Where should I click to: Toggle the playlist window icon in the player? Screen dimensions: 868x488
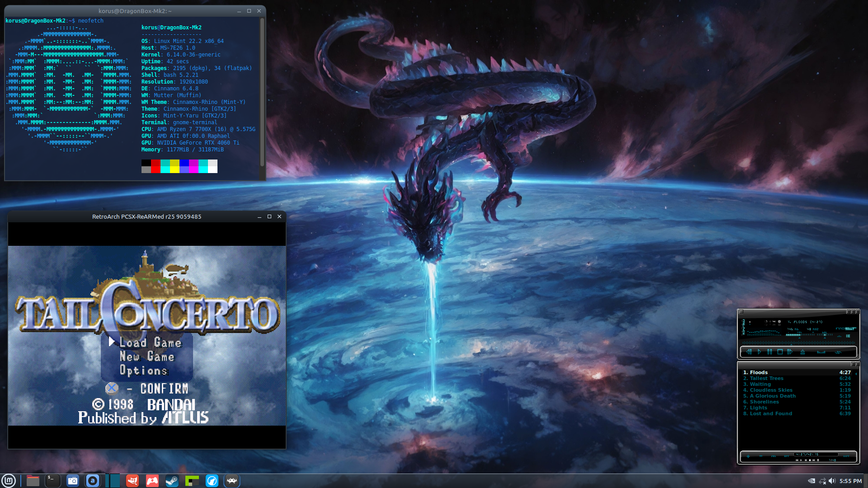coord(848,336)
